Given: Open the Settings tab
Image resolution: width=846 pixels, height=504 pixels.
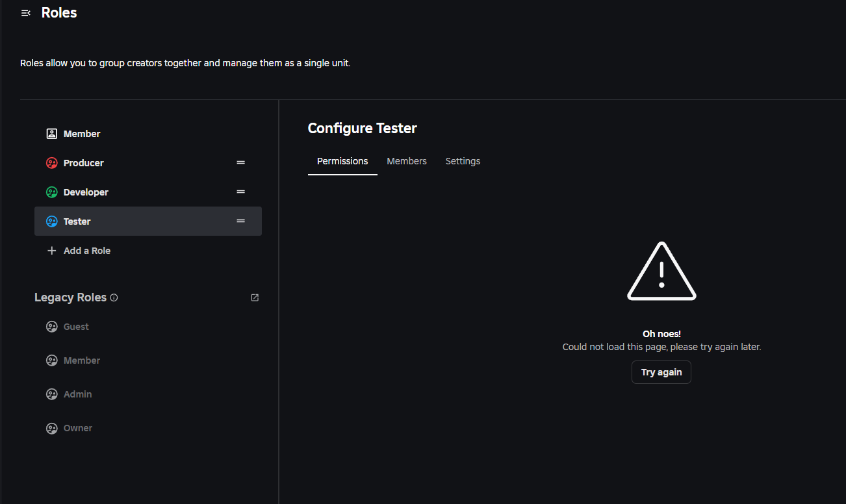Looking at the screenshot, I should tap(463, 161).
